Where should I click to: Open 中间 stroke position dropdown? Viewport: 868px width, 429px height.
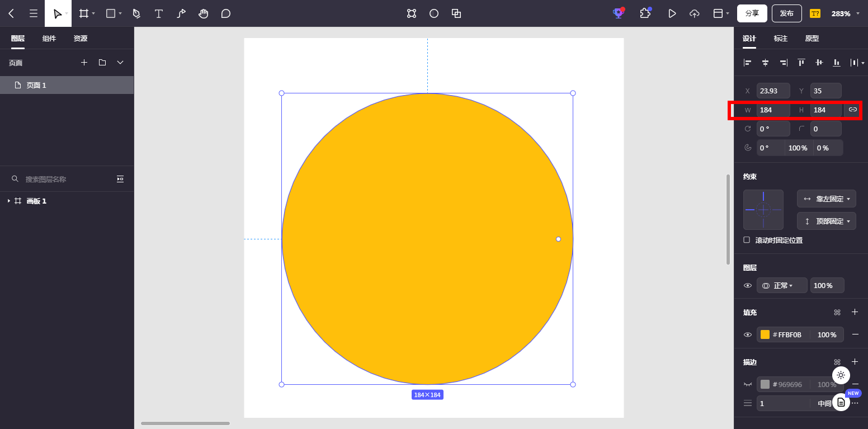point(825,403)
